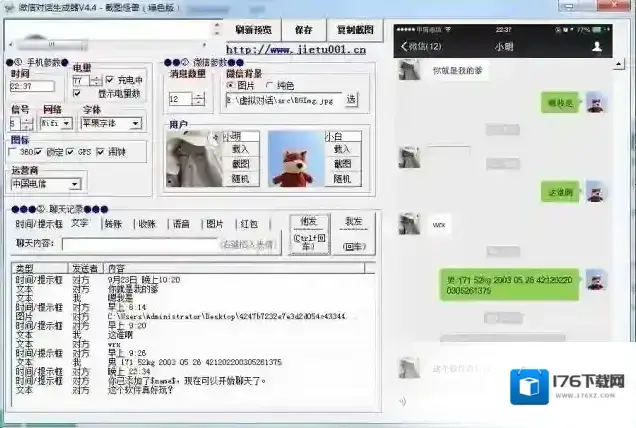Screen dimensions: 636x428
Task: Enable the 360 icon checkbox
Action: [12, 152]
